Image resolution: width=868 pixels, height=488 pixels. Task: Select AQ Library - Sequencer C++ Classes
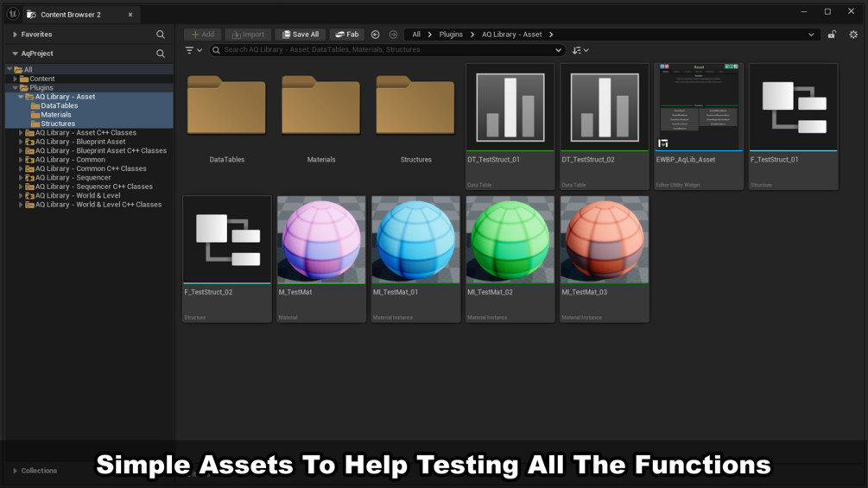point(93,187)
